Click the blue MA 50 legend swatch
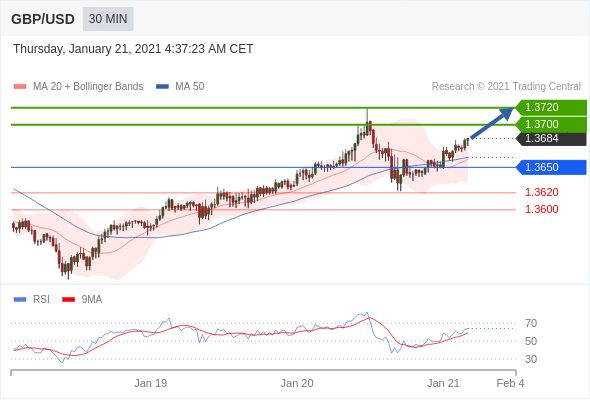Image resolution: width=590 pixels, height=400 pixels. pos(162,87)
